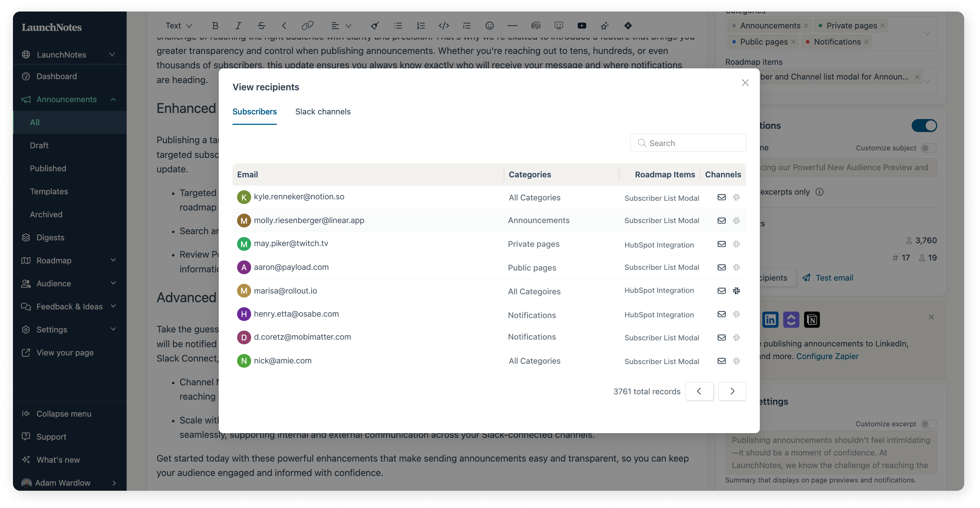
Task: Insert an image with the picture icon
Action: 536,26
